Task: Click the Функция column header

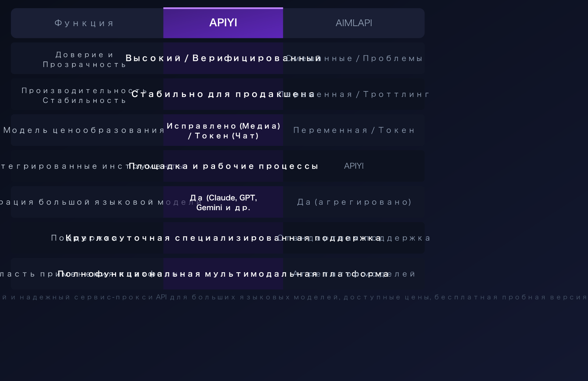Action: point(84,23)
